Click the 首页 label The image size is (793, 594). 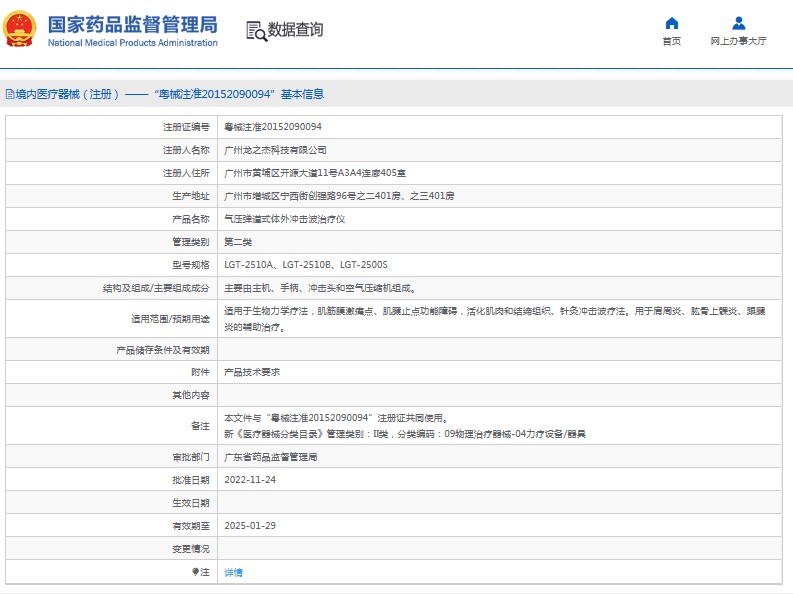(672, 41)
